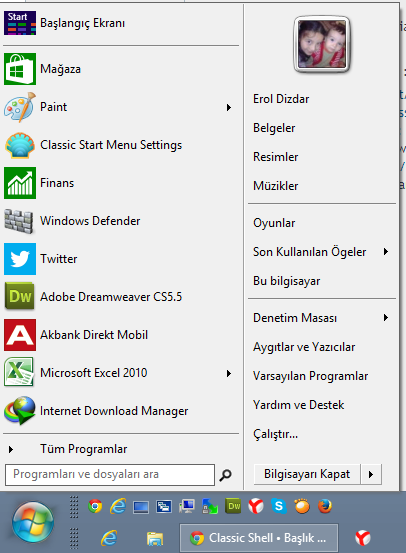The width and height of the screenshot is (406, 553).
Task: Open Denetim Masası entry
Action: click(295, 318)
